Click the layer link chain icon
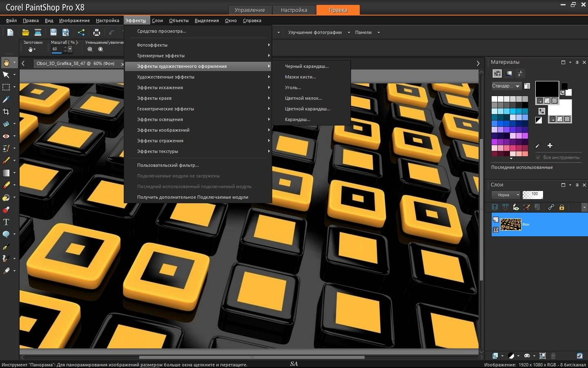588x368 pixels. [x=551, y=207]
